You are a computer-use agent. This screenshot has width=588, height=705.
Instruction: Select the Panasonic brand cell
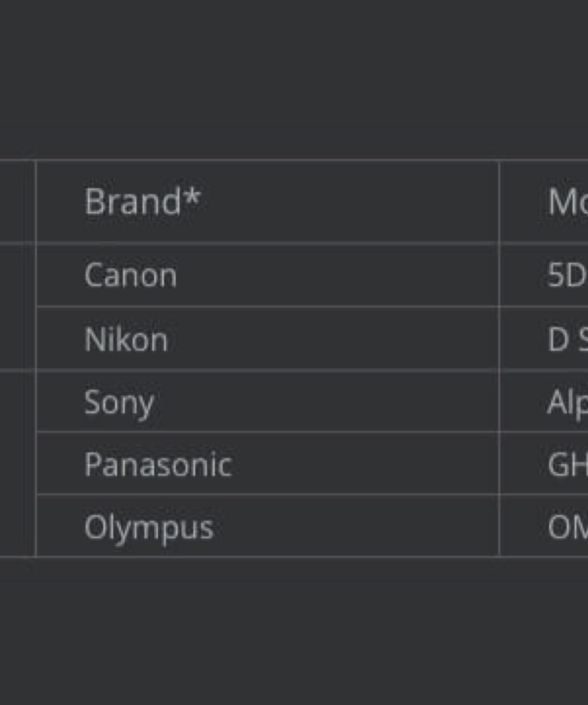[158, 464]
